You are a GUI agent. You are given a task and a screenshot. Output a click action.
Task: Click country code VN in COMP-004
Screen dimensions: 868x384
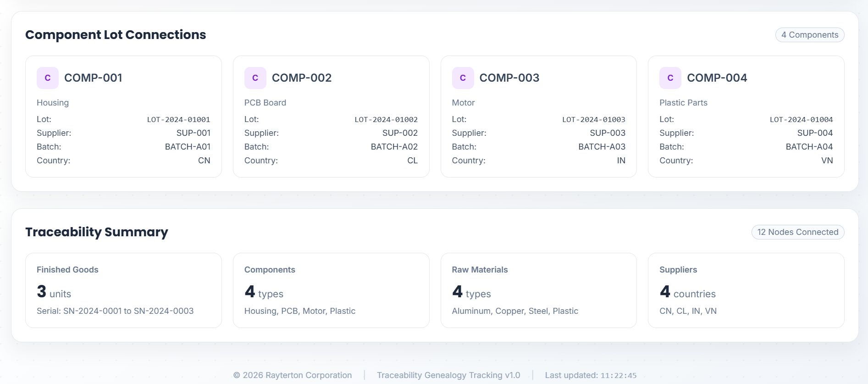(x=827, y=161)
